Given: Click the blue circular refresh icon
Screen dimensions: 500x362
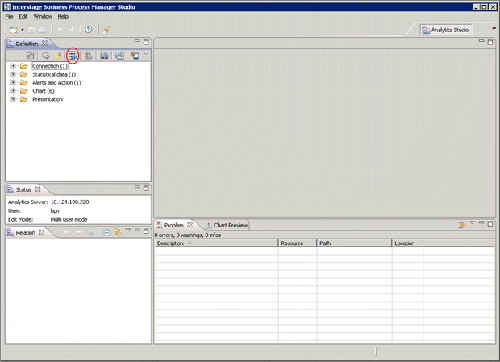Looking at the screenshot, I should (88, 30).
